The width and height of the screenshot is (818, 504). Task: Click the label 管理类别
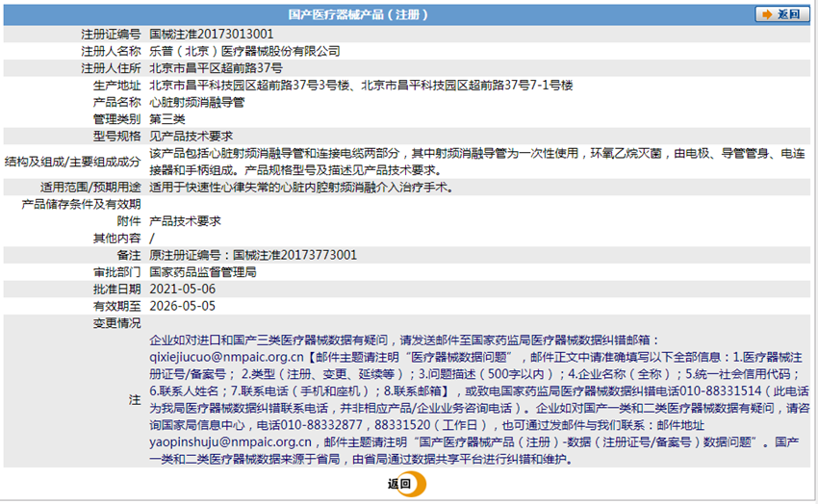coord(116,119)
